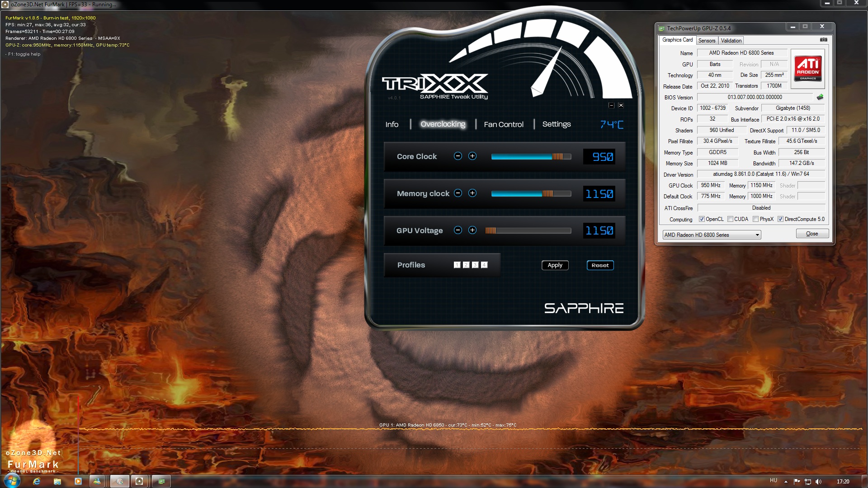
Task: Open the Overclocking tab in TRIXX
Action: pyautogui.click(x=443, y=124)
